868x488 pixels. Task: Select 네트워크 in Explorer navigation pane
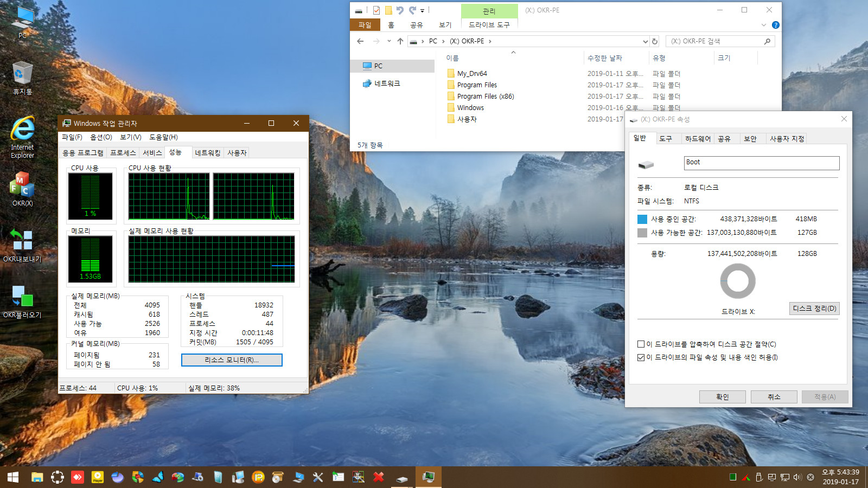[x=387, y=84]
